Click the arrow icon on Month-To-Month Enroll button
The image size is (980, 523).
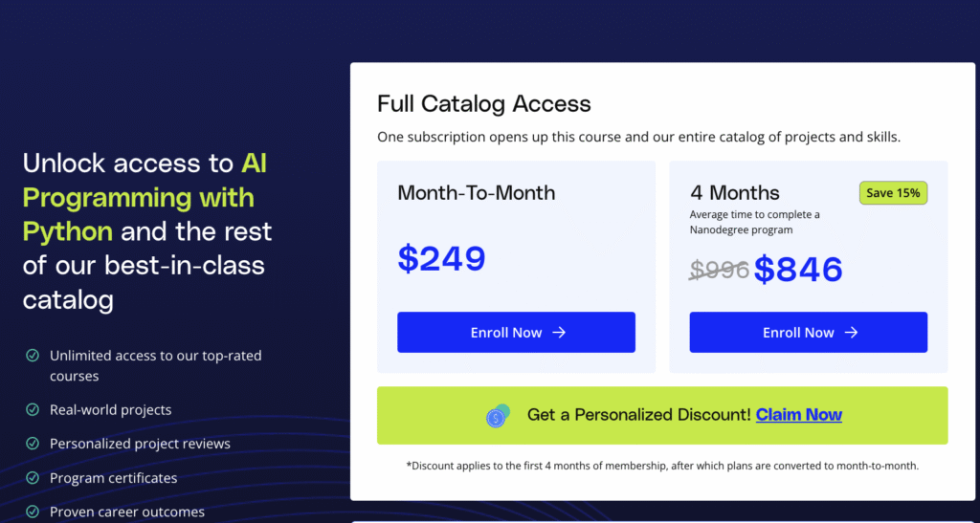560,333
